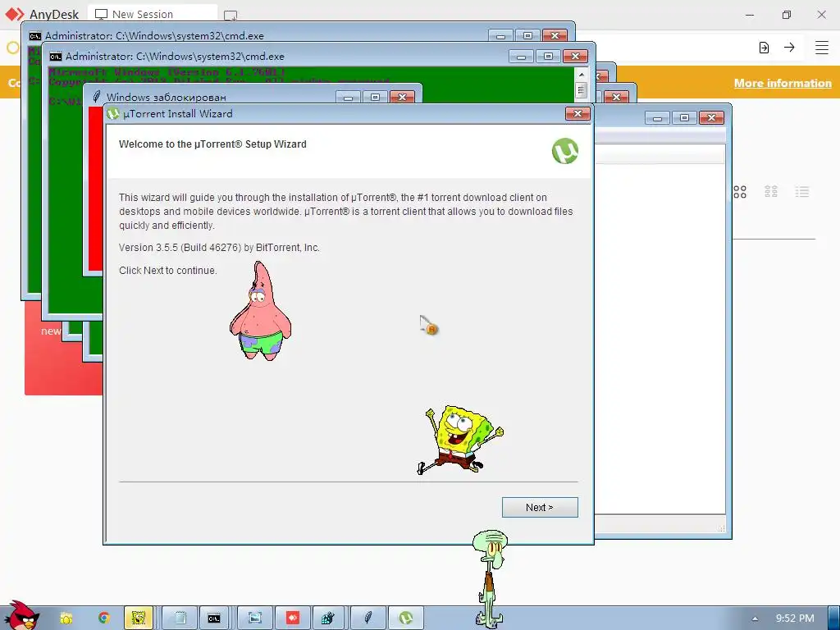Click the 9:52 PM taskbar clock
The image size is (840, 630).
[x=795, y=619]
